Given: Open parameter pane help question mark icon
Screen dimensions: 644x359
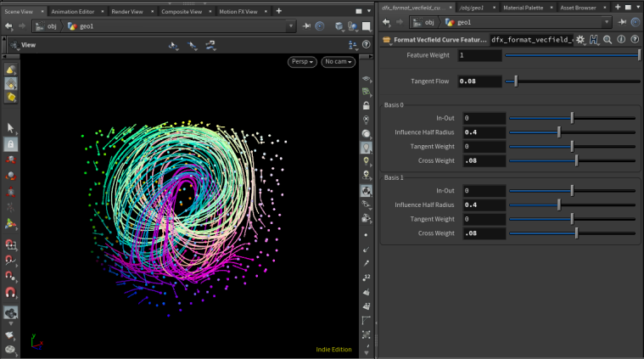Looking at the screenshot, I should [634, 39].
